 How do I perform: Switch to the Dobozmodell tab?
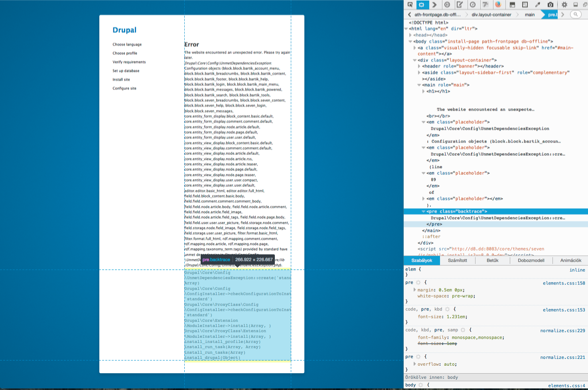point(531,260)
